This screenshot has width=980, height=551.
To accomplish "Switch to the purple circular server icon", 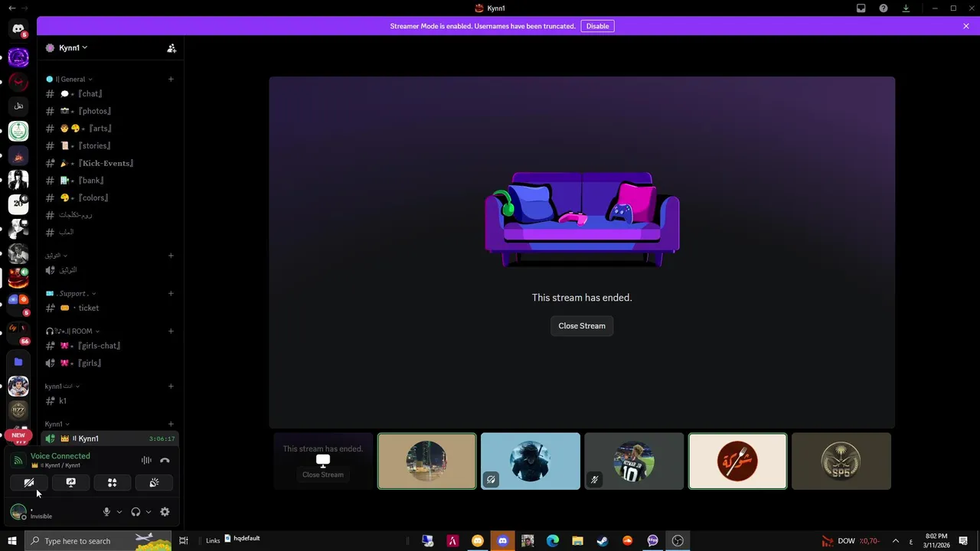I will [18, 57].
